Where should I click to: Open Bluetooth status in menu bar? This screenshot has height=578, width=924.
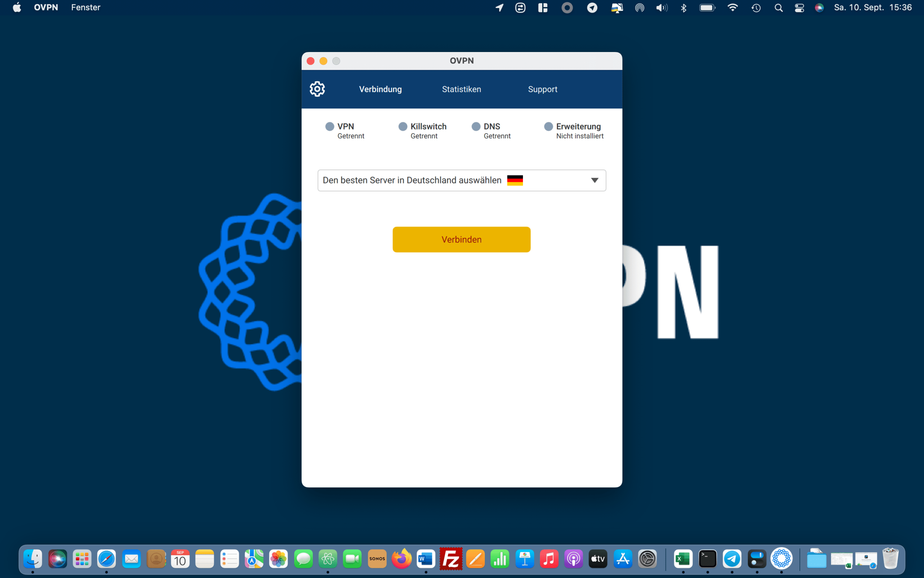pos(684,8)
